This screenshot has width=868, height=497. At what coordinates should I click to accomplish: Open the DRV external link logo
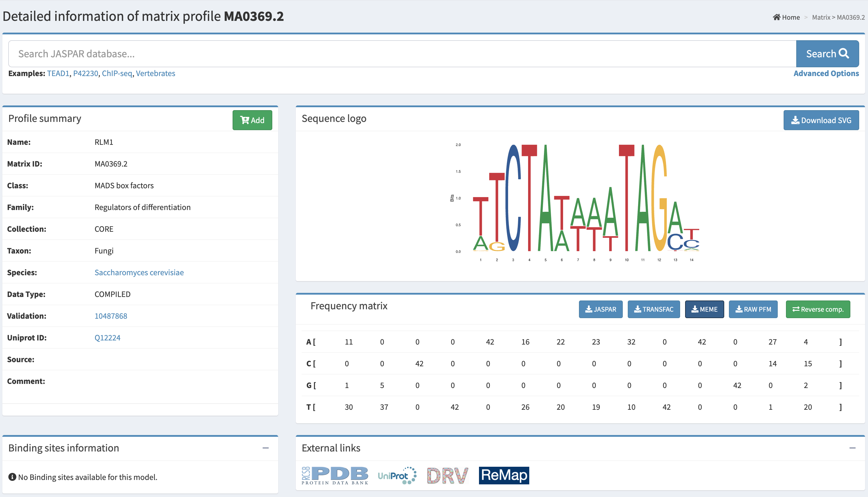point(448,475)
